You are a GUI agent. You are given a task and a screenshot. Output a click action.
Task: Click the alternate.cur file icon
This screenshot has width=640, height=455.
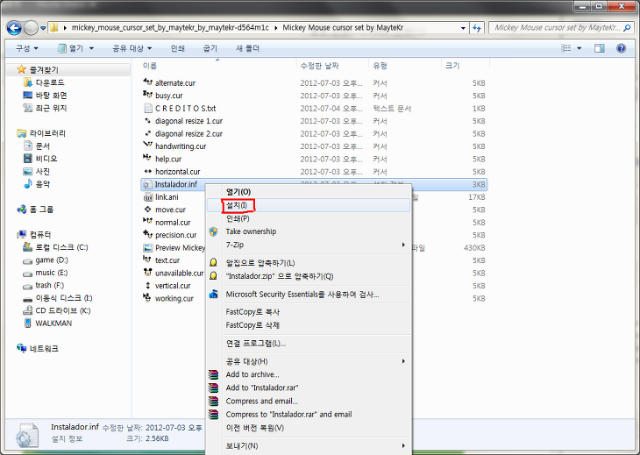click(147, 81)
